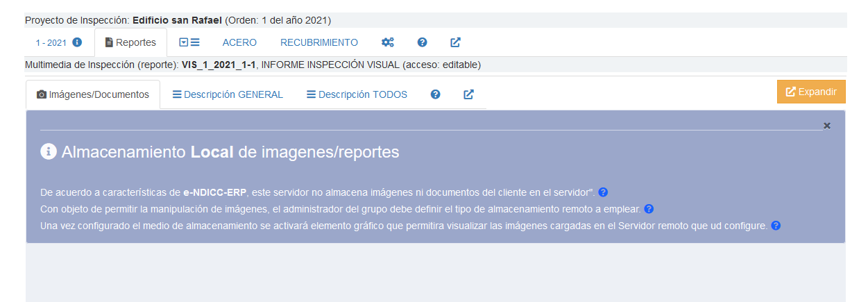Go to the RECUBRIMIENTO tab
Image resolution: width=868 pixels, height=302 pixels.
(319, 42)
